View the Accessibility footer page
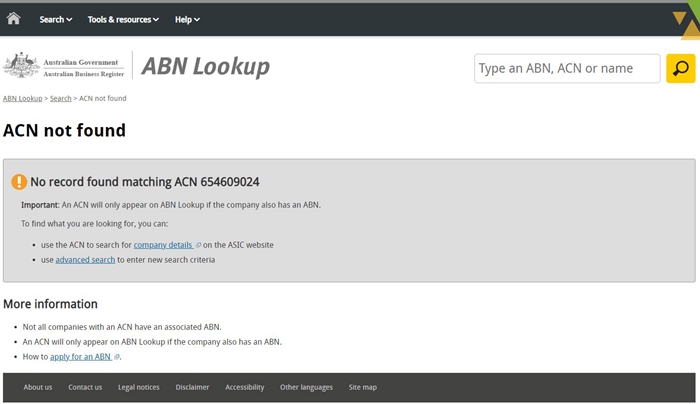Viewport: 700px width, 404px height. 244,387
